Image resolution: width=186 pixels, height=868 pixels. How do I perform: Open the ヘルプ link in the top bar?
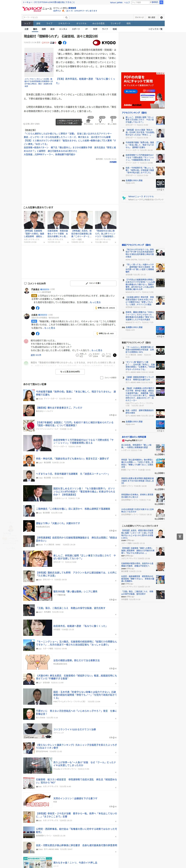pyautogui.click(x=127, y=2)
